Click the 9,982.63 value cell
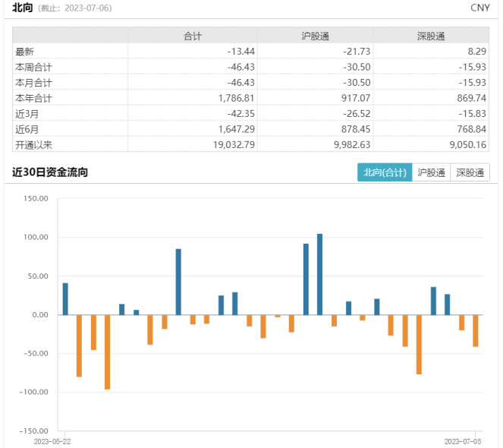Viewport: 503px width, 448px height. tap(352, 145)
